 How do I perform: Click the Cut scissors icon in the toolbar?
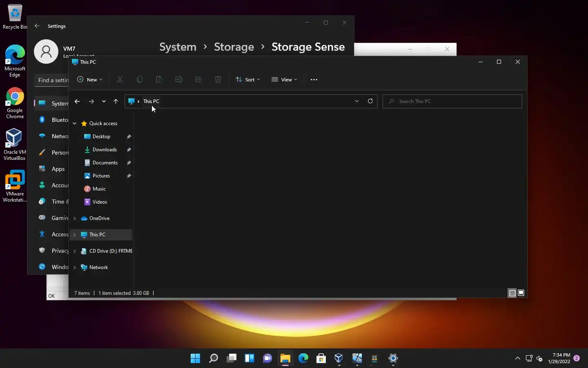pyautogui.click(x=120, y=80)
